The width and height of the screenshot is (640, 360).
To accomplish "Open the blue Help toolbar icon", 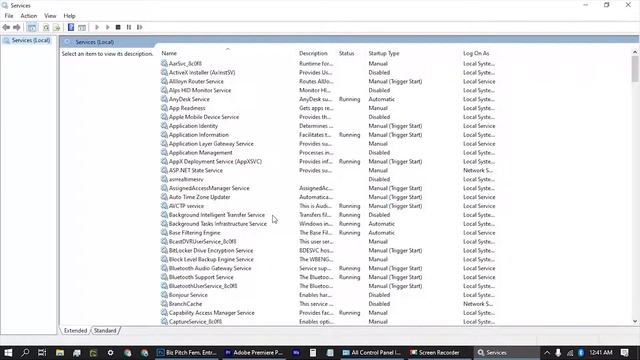I will point(71,27).
